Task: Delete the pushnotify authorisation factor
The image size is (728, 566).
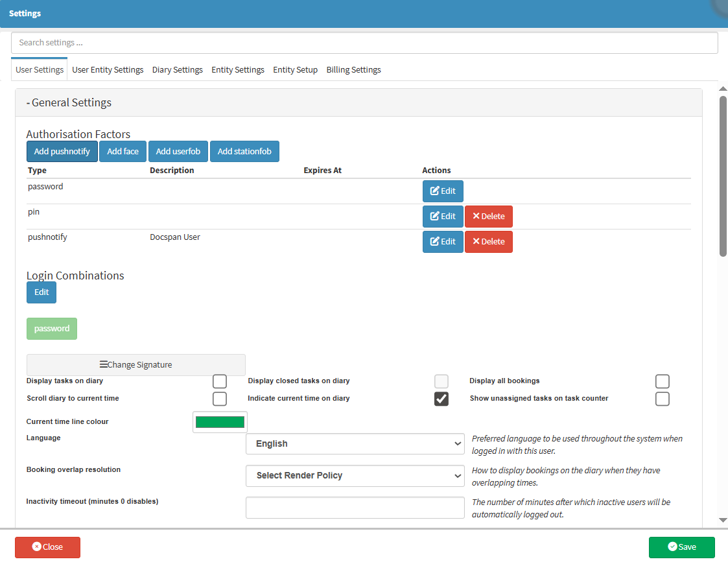Action: (488, 242)
